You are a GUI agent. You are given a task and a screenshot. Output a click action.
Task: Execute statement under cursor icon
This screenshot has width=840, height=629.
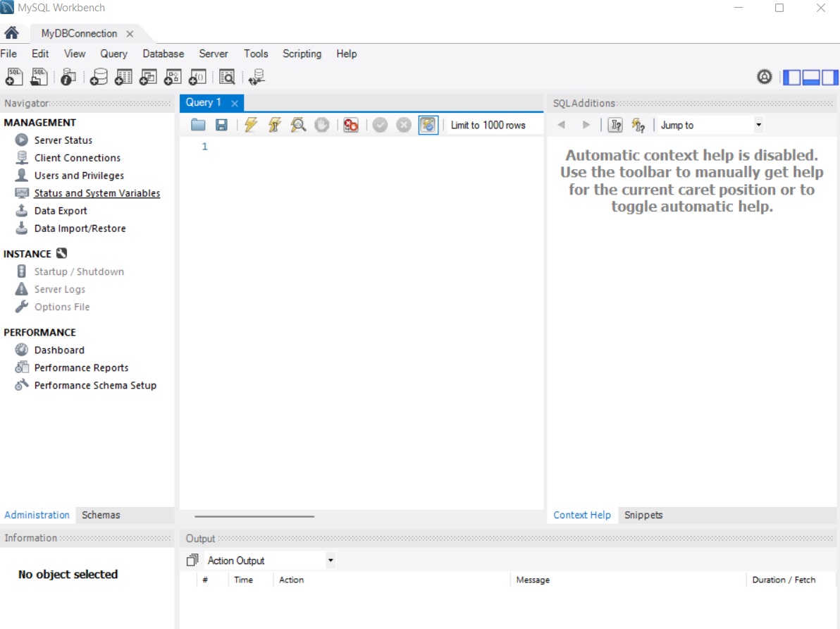click(x=274, y=125)
